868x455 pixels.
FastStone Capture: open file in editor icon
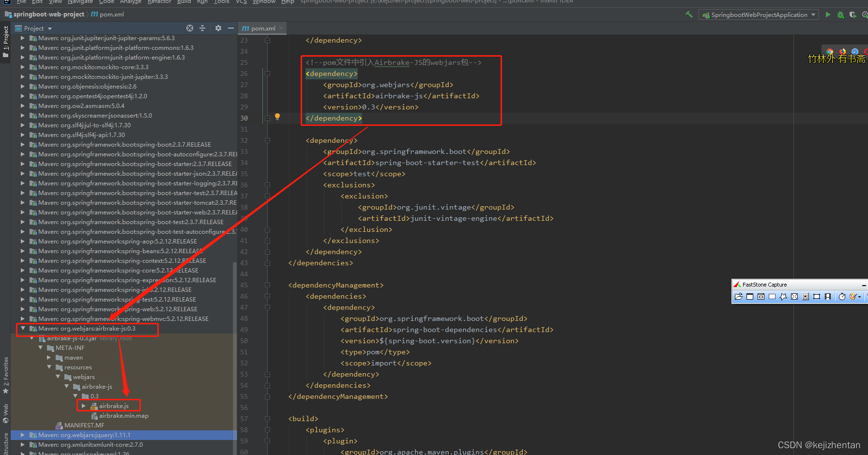tap(738, 297)
